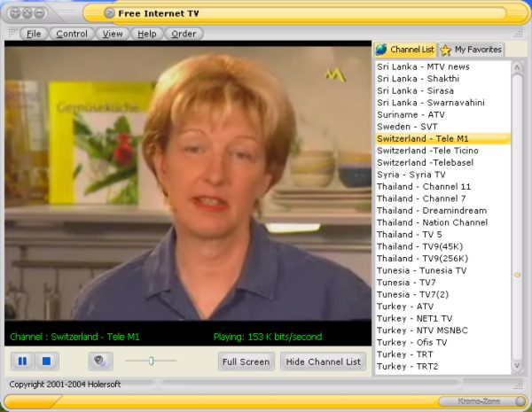Open the Help menu
Screen dimensions: 532x412
point(147,34)
